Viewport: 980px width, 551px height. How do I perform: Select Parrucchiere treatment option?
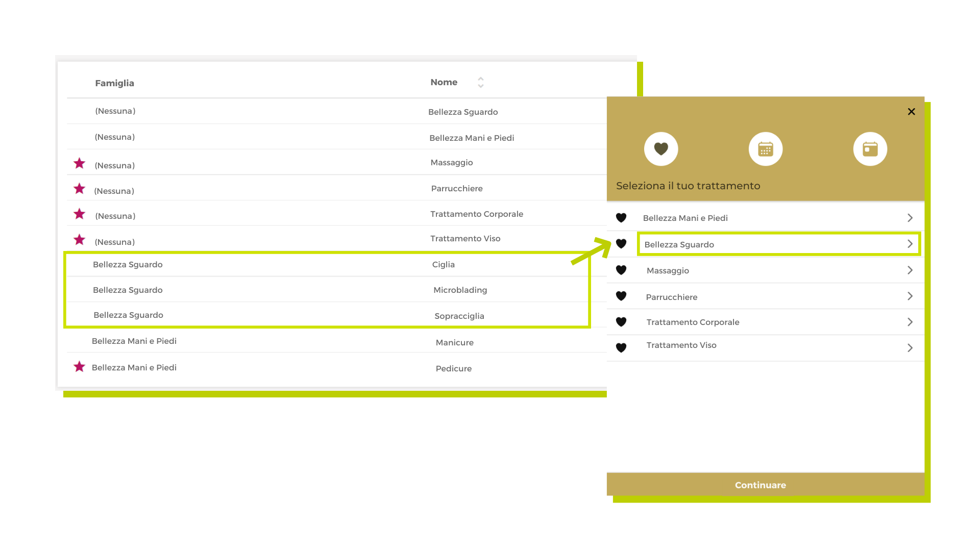point(766,296)
